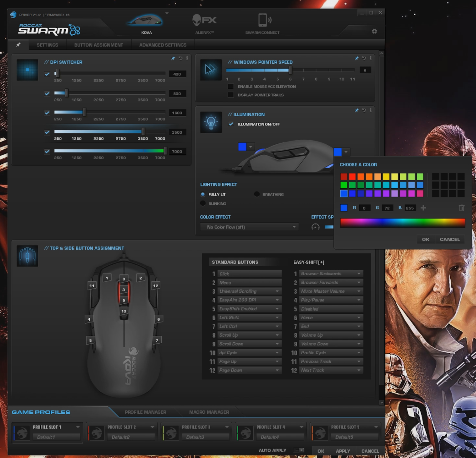Pin the Illumination panel
Viewport: 476px width, 458px height.
coord(357,110)
